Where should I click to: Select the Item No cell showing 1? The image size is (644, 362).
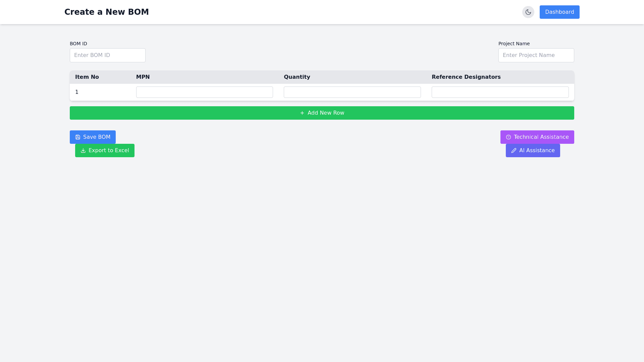[77, 92]
